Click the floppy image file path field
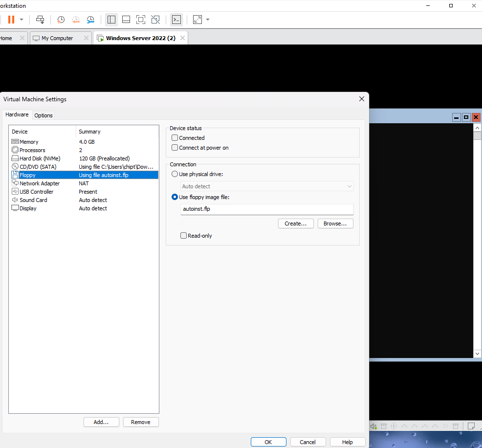482x448 pixels. (267, 209)
